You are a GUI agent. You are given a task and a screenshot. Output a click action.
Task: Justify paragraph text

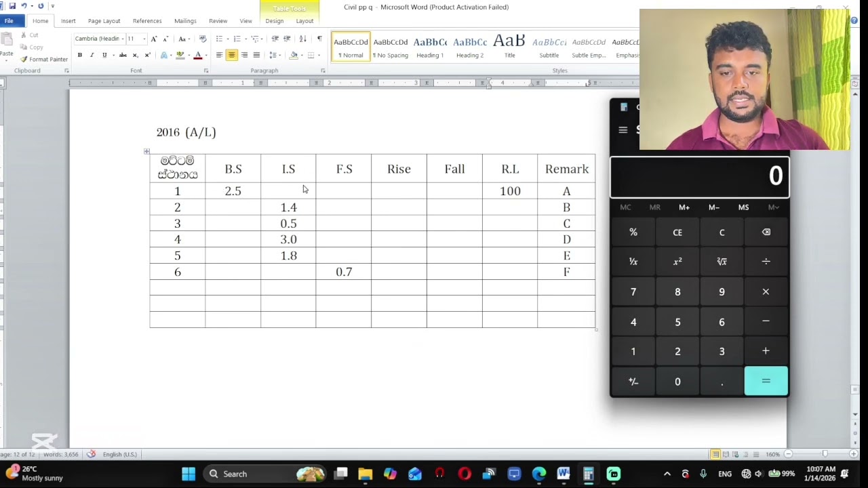click(x=256, y=55)
